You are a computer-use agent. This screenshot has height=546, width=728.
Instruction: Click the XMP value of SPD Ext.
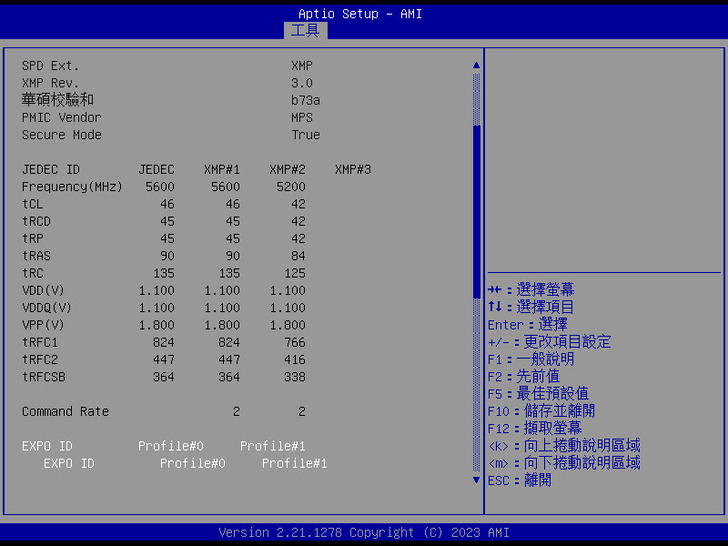coord(302,66)
